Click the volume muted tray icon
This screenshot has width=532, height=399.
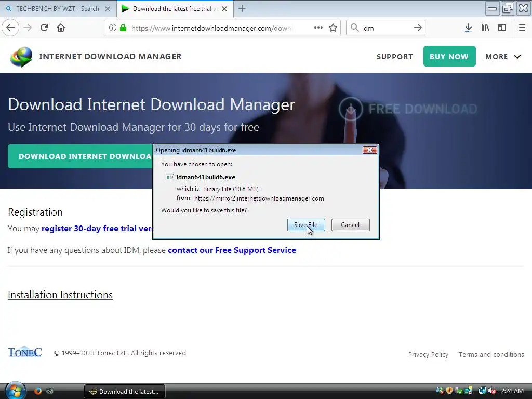(x=492, y=391)
